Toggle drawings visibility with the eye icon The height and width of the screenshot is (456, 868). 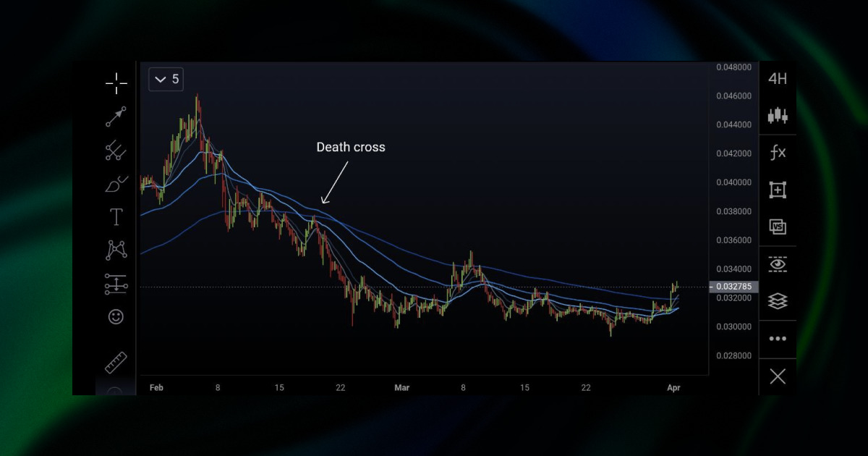(x=778, y=265)
